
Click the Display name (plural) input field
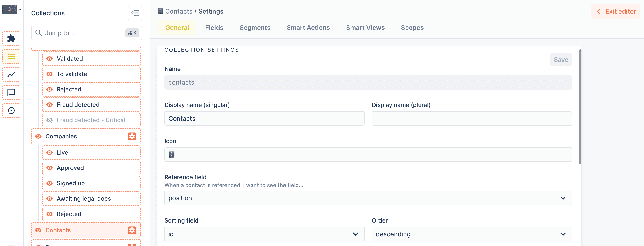[x=472, y=118]
